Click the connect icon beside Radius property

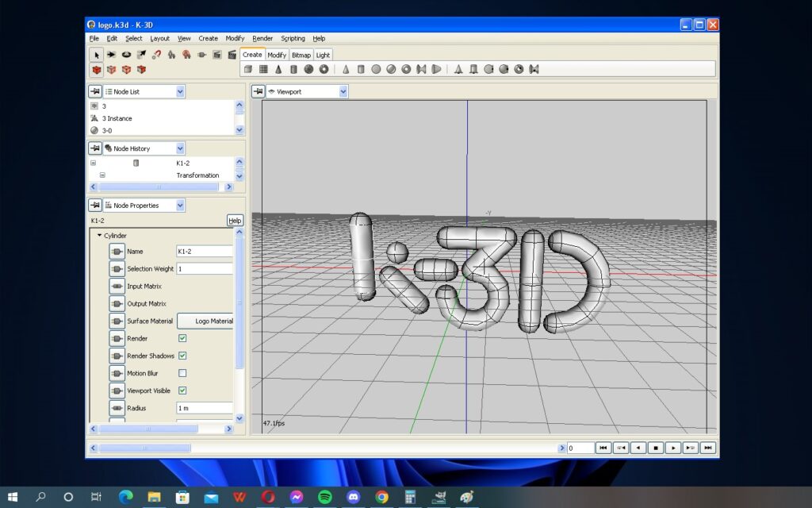coord(117,408)
